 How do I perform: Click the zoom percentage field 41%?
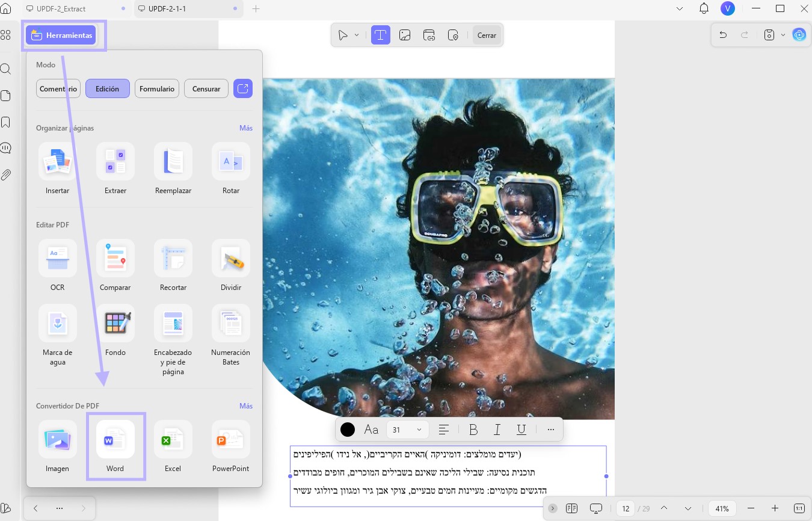click(x=722, y=508)
